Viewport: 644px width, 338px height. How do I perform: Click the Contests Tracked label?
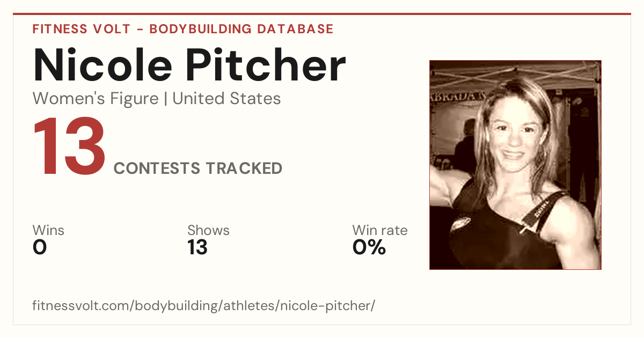[x=198, y=168]
